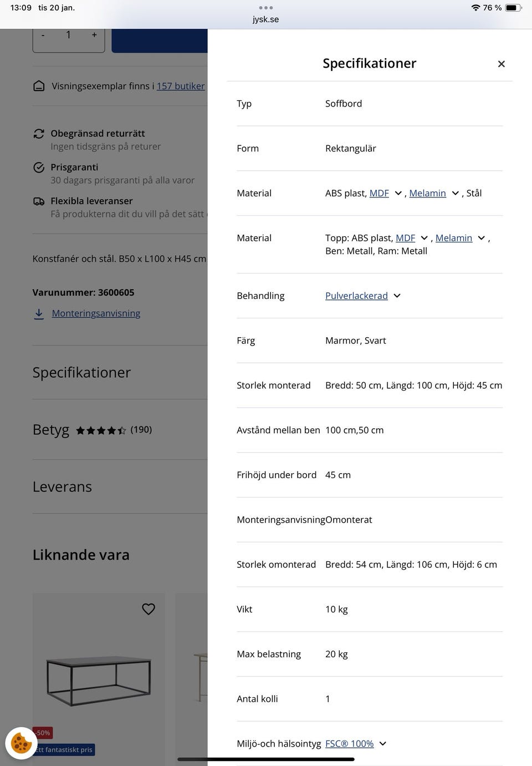Image resolution: width=532 pixels, height=766 pixels.
Task: Open the 157 butiker link
Action: [x=181, y=86]
